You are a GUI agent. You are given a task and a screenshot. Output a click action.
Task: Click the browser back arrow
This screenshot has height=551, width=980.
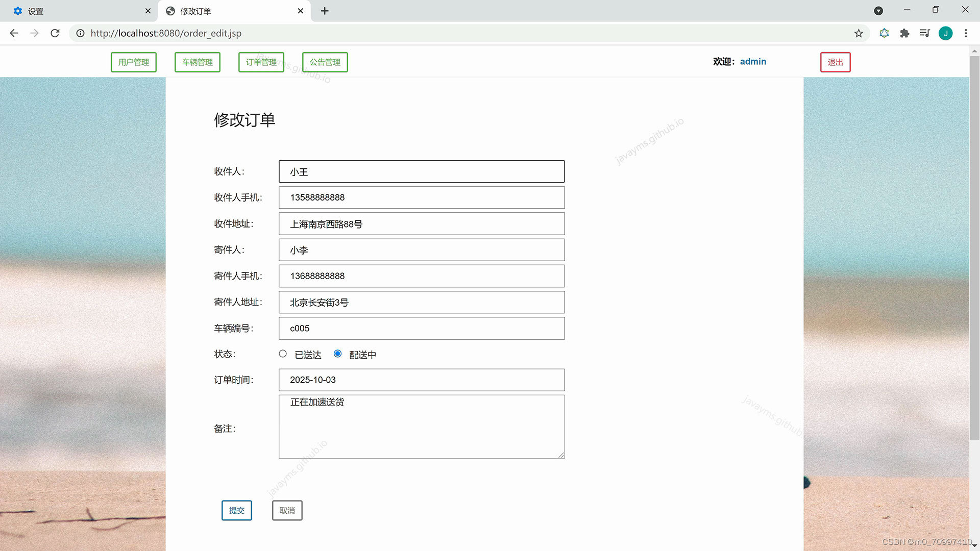point(14,33)
